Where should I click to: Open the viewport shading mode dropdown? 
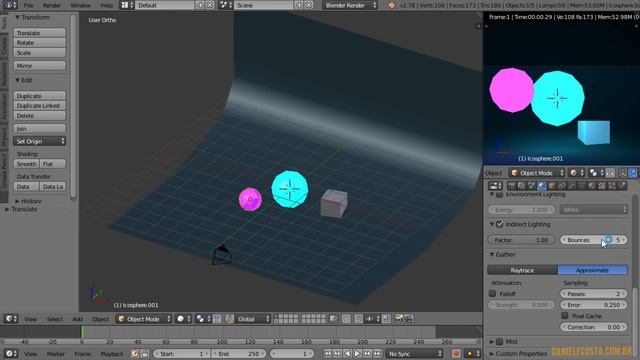coord(183,319)
